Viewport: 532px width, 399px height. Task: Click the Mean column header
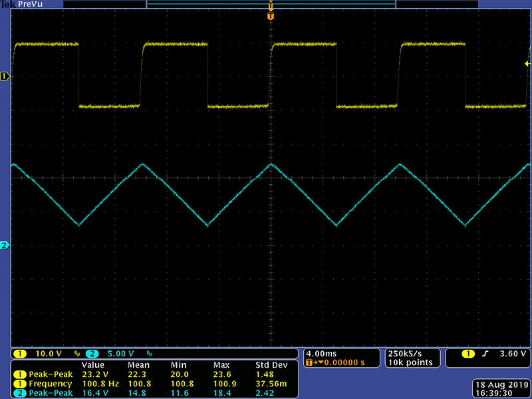(138, 365)
